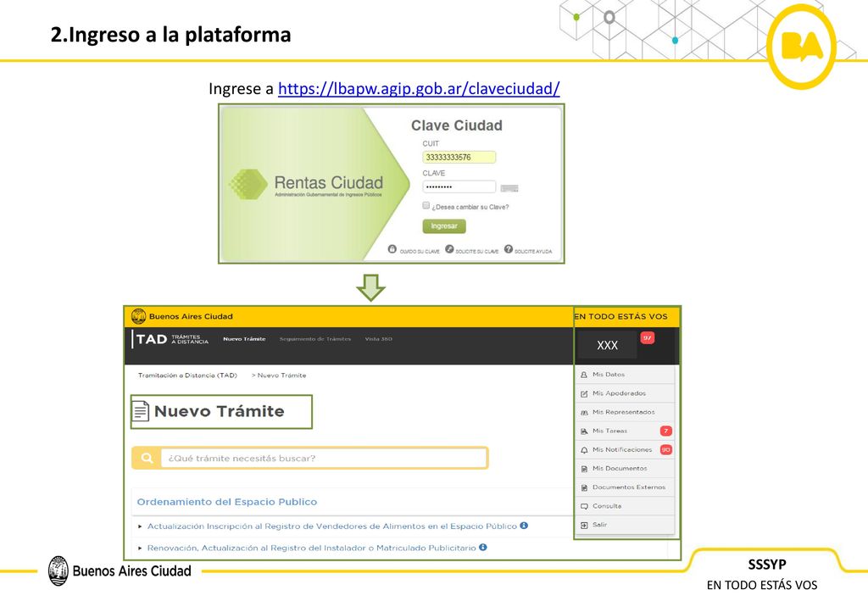Click the Salir exit icon

click(584, 526)
